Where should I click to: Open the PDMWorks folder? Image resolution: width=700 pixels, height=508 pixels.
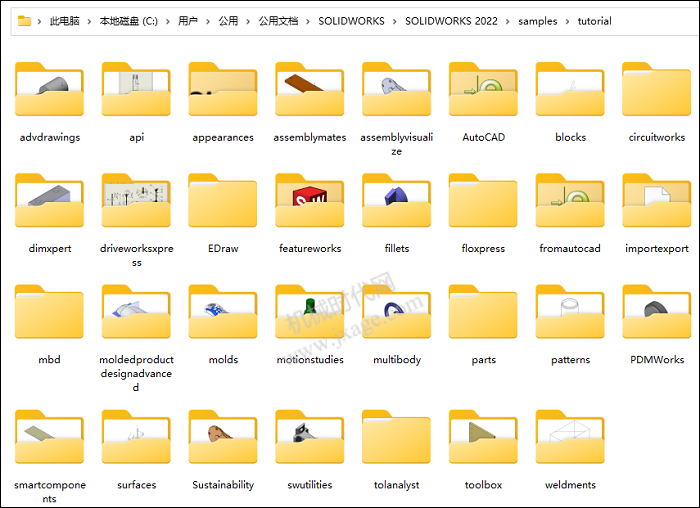(x=657, y=312)
